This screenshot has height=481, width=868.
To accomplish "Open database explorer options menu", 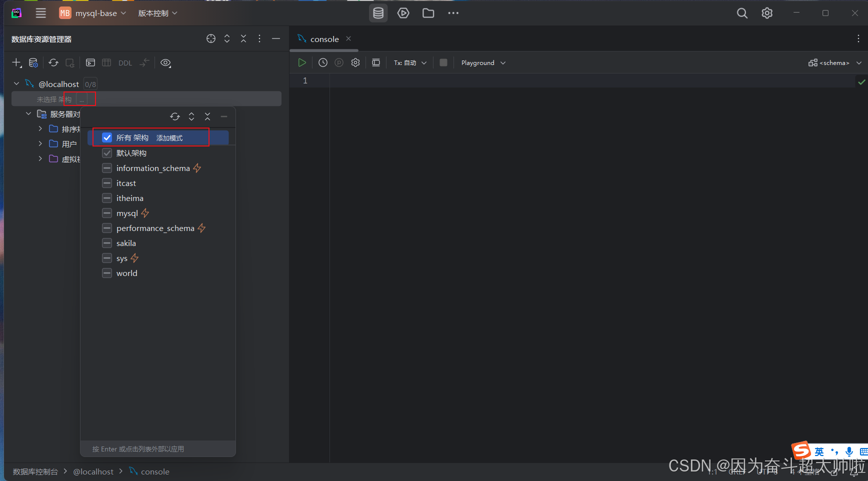I will coord(259,39).
